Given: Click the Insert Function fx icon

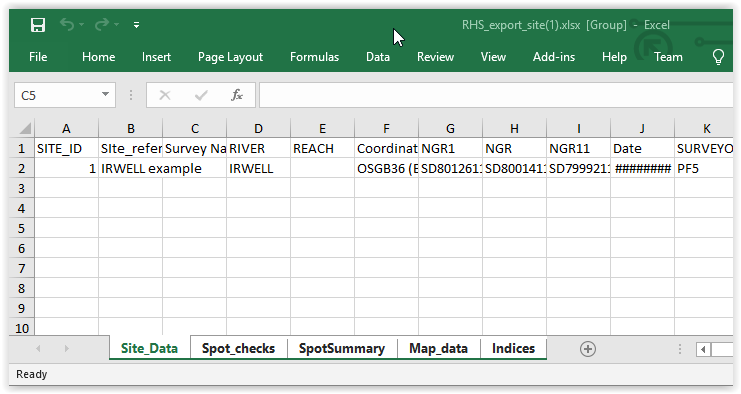Looking at the screenshot, I should [237, 95].
